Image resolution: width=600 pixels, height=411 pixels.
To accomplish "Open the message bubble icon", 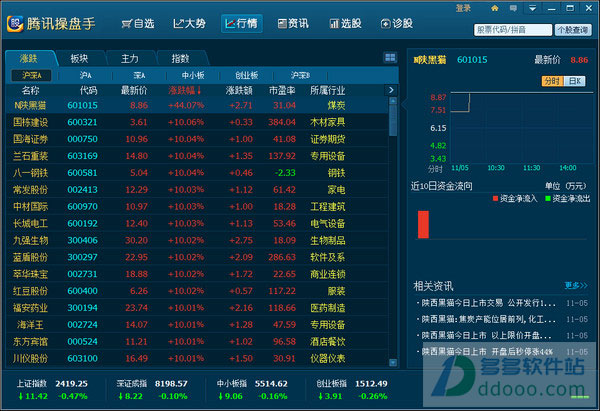I will 513,8.
